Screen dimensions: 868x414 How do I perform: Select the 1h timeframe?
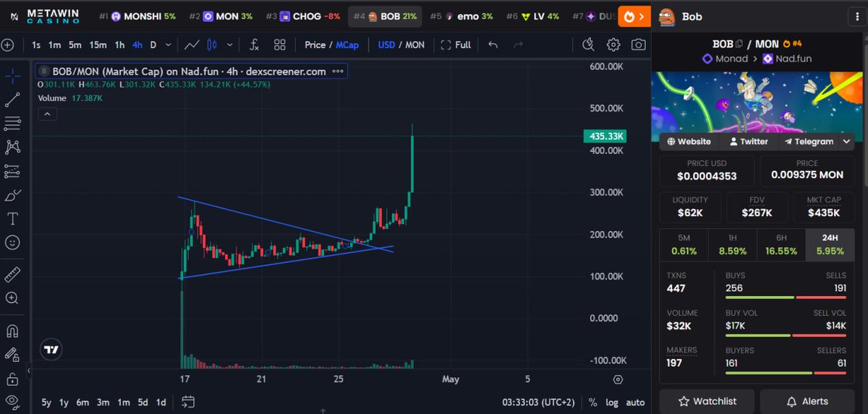(119, 45)
